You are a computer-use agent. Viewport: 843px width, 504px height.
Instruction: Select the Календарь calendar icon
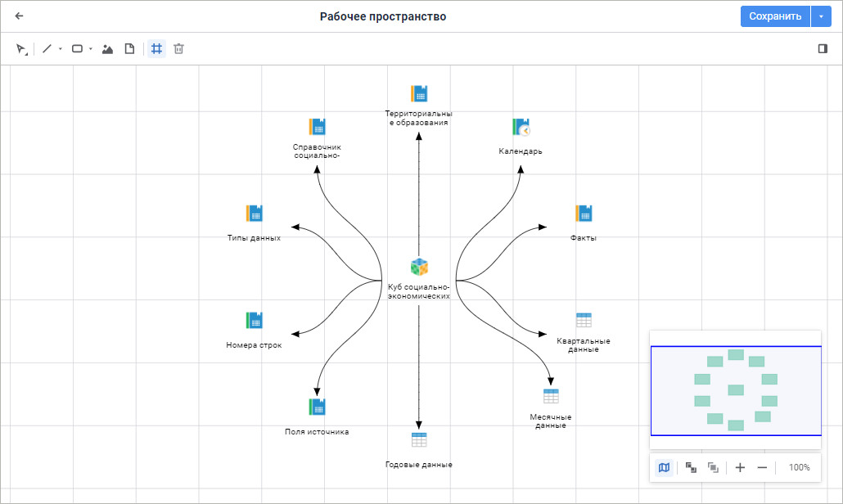click(x=521, y=127)
